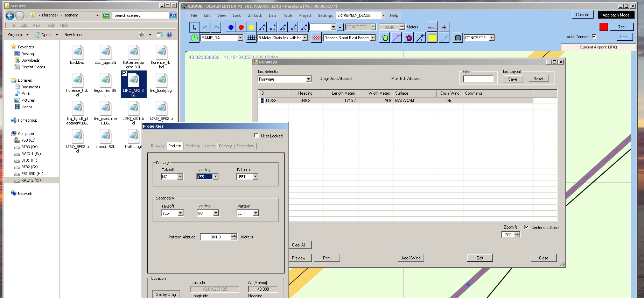Switch to the Markings tab
The image size is (644, 298).
pos(193,146)
